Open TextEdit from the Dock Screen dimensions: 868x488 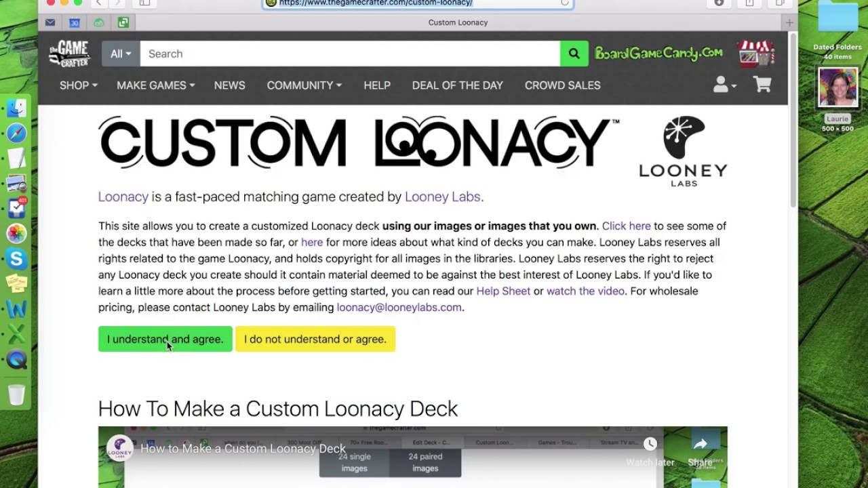17,159
